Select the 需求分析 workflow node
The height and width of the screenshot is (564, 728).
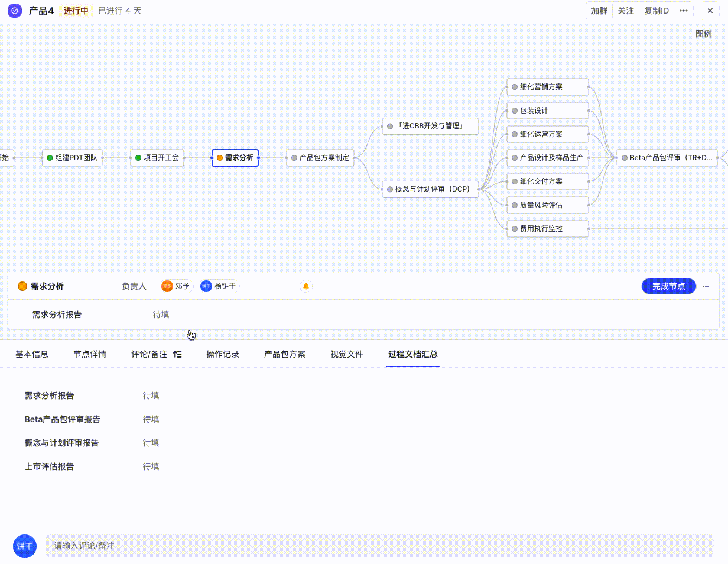[235, 158]
